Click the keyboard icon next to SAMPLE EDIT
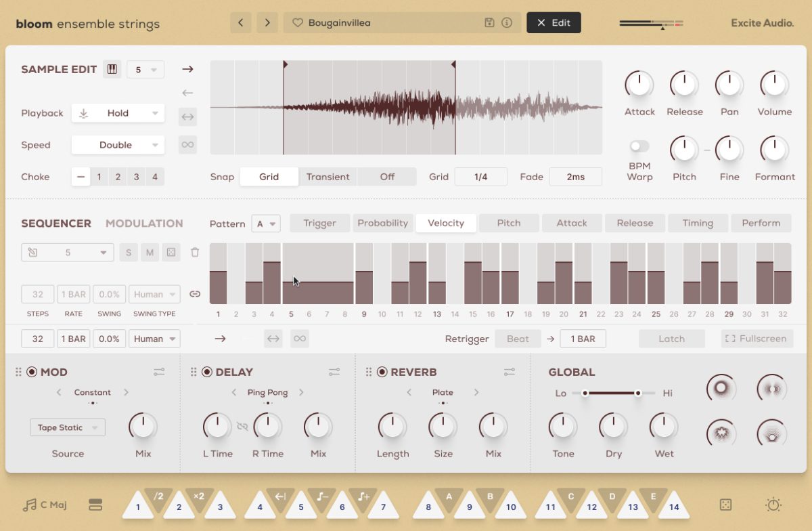The height and width of the screenshot is (531, 812). [x=112, y=68]
